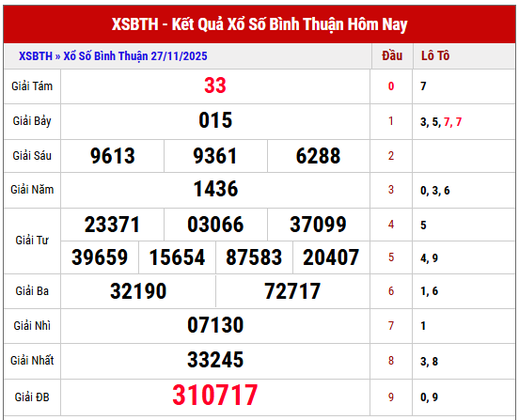Click the Giải Tám label
Viewport: 519px width, 420px height.
coord(32,86)
